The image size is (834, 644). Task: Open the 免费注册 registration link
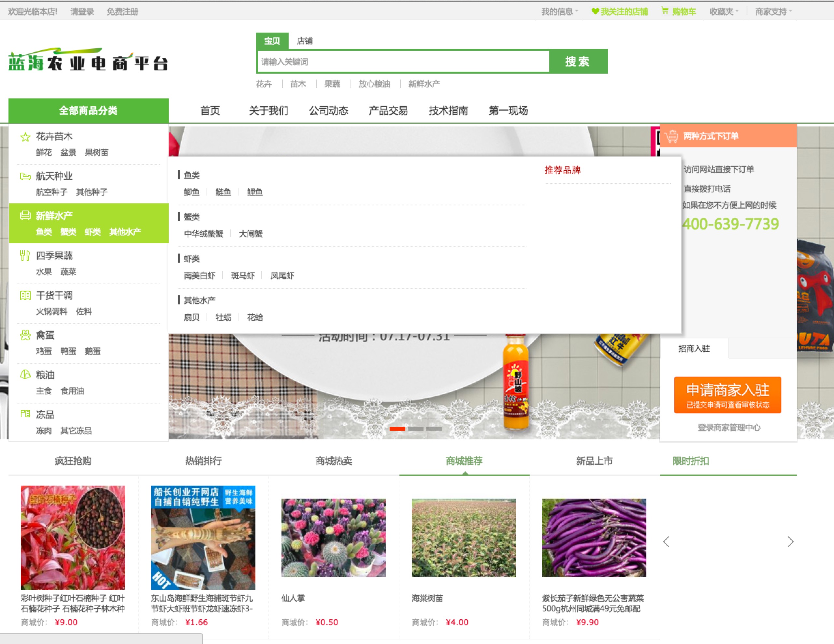[122, 11]
